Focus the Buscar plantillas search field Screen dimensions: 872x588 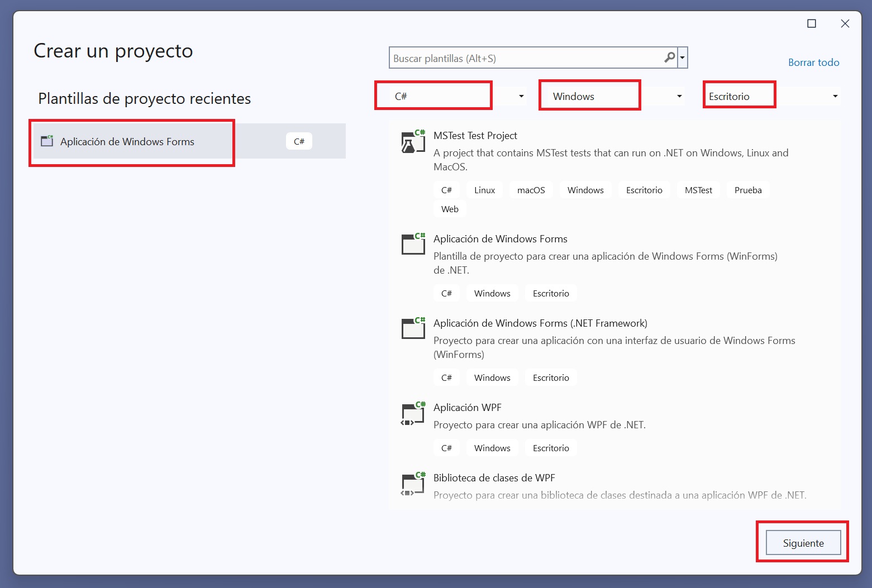pos(525,58)
